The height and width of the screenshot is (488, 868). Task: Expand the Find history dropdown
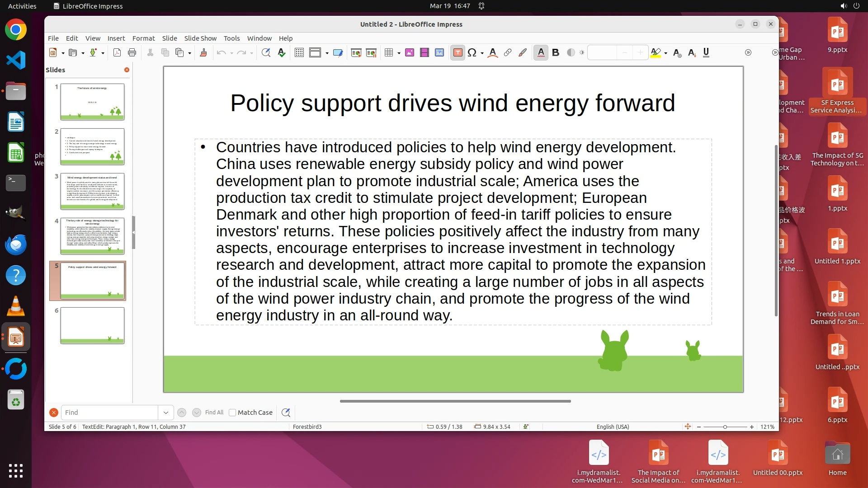(x=165, y=413)
